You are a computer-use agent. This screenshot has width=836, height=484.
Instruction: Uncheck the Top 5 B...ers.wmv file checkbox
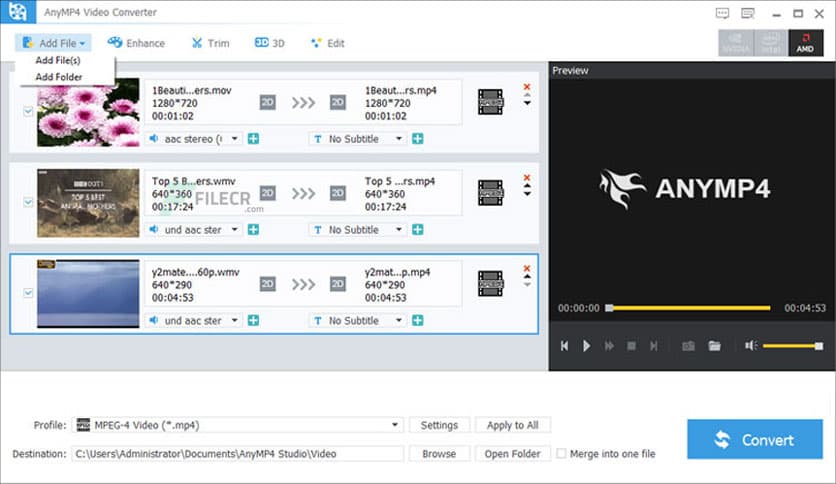coord(28,202)
